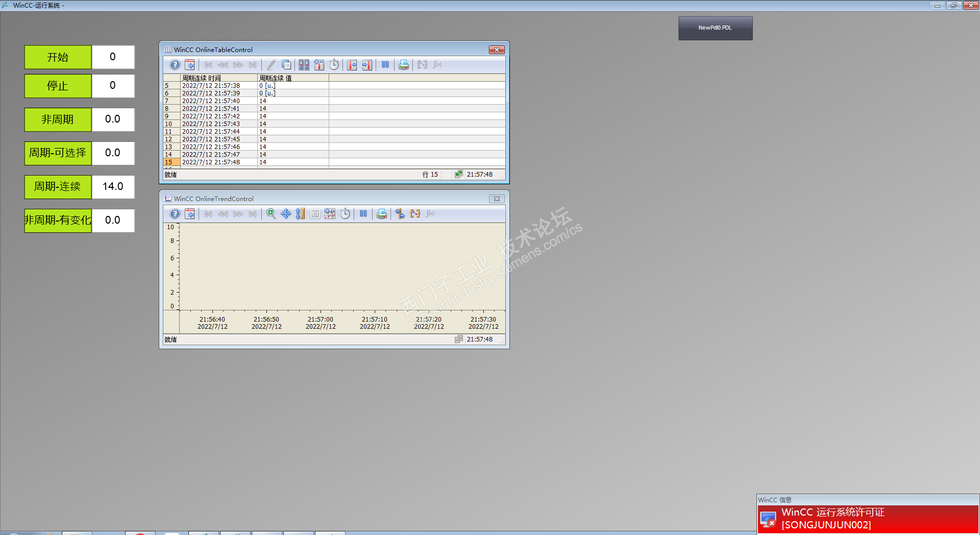
Task: Open select data connection in OnlineTableControl
Action: tap(304, 65)
